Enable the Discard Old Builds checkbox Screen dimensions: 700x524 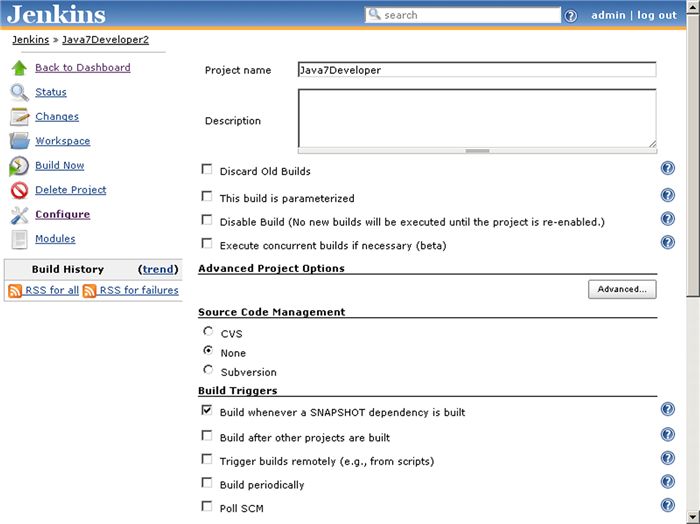click(207, 171)
